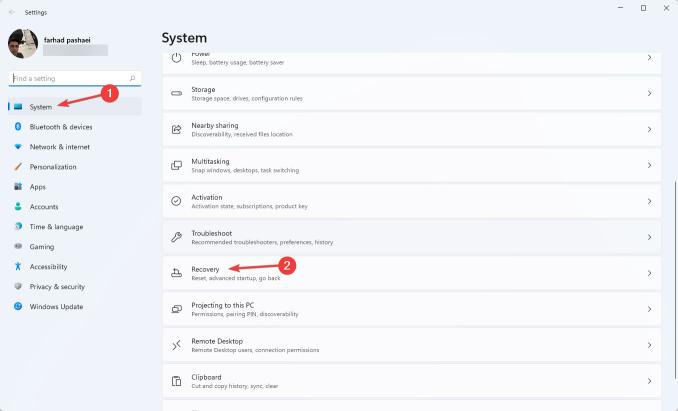This screenshot has width=678, height=411.
Task: Open the user profile picture
Action: (x=23, y=44)
